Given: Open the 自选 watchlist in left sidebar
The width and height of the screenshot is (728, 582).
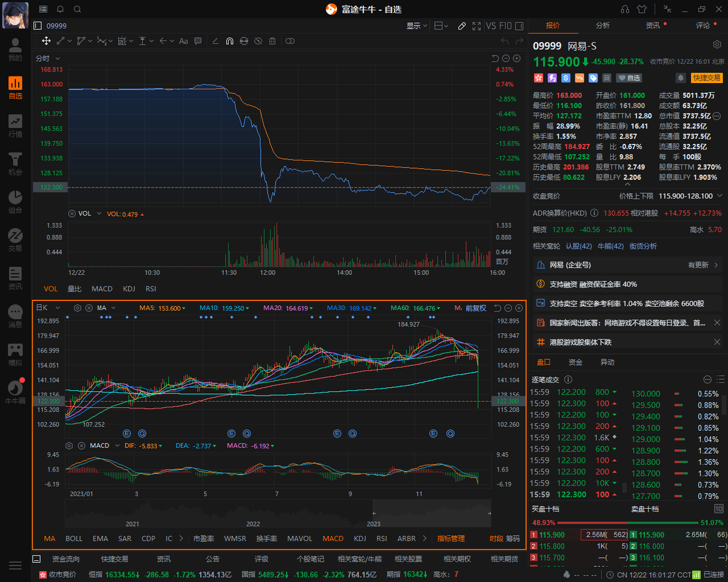Looking at the screenshot, I should pyautogui.click(x=15, y=88).
